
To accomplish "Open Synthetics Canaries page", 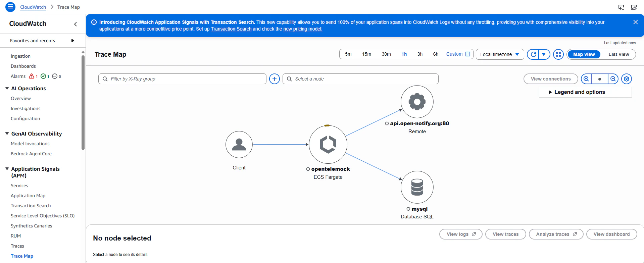I will click(x=32, y=226).
